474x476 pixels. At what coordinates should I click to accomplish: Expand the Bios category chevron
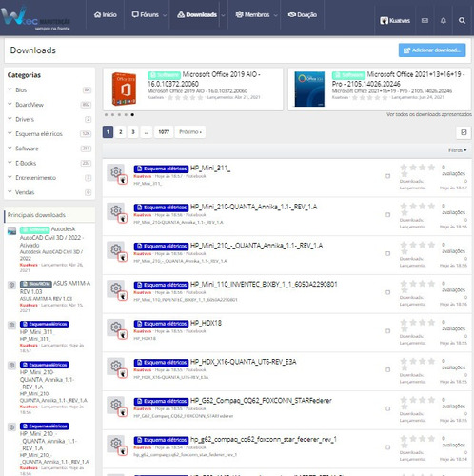10,89
